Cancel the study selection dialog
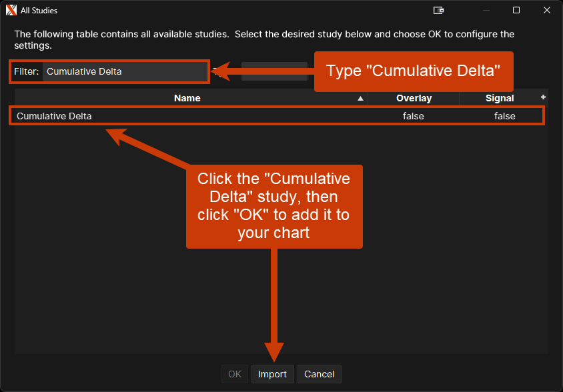563x392 pixels. click(319, 374)
